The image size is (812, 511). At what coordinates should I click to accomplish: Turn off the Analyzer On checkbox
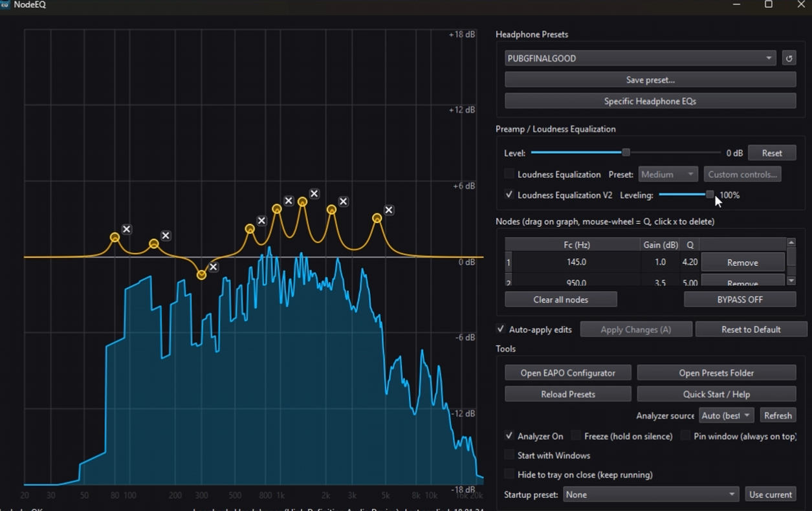coord(509,436)
